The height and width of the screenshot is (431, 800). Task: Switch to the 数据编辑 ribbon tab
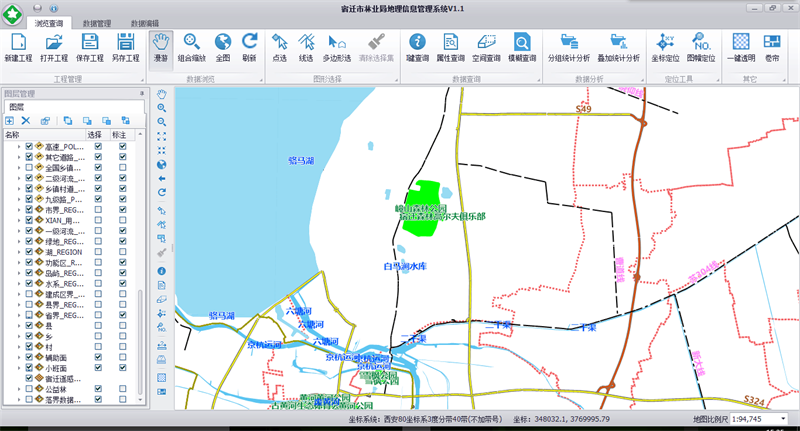click(x=145, y=23)
